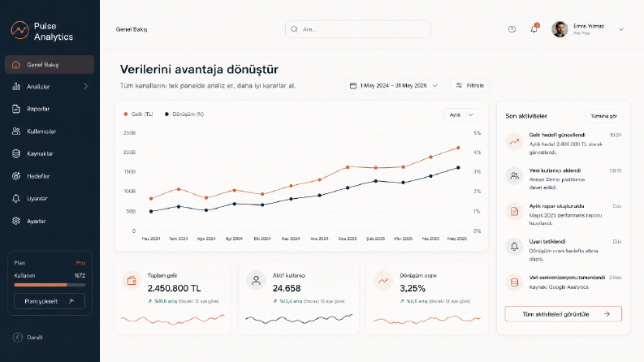Click Gelir hedefi güncellendi activity title
Viewport: 644px width, 362px height.
557,135
